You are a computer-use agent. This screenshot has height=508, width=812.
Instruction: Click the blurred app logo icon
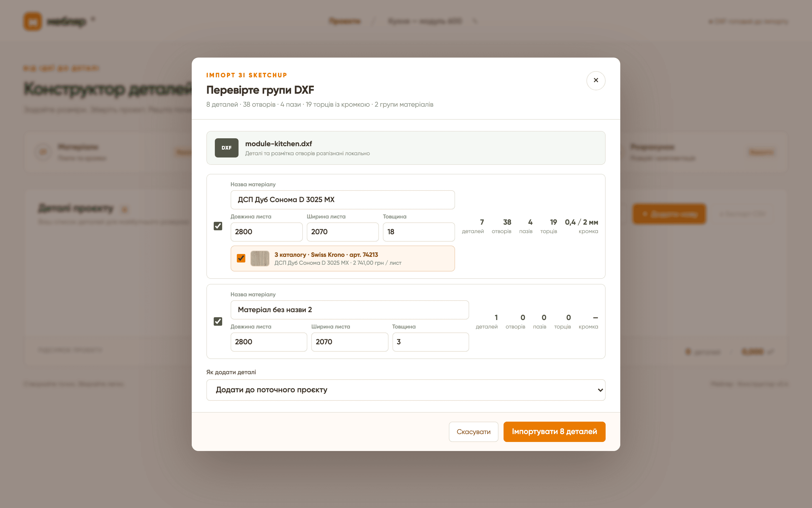coord(32,21)
